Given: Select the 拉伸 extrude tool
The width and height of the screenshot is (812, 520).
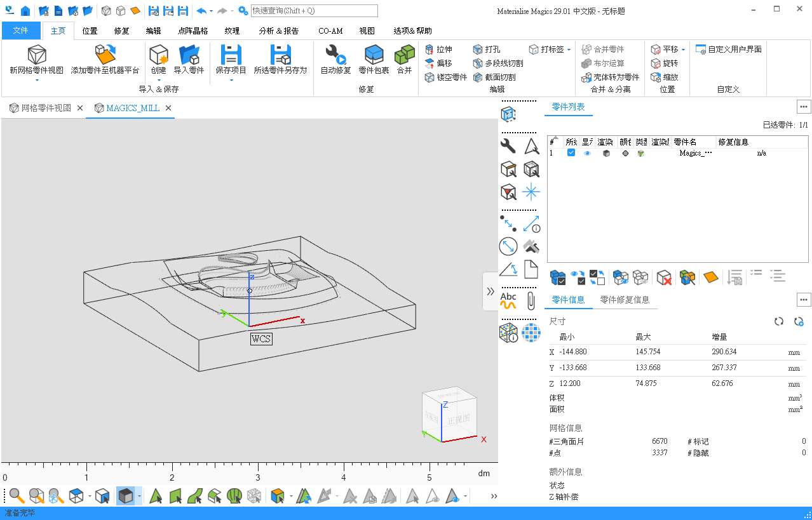Looking at the screenshot, I should 438,50.
